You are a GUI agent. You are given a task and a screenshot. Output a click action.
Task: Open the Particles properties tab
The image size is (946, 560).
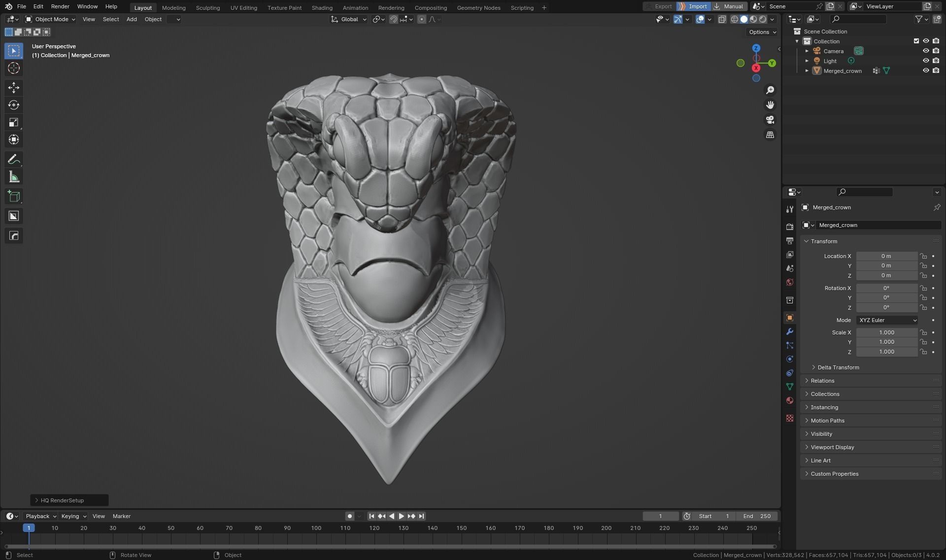point(790,345)
